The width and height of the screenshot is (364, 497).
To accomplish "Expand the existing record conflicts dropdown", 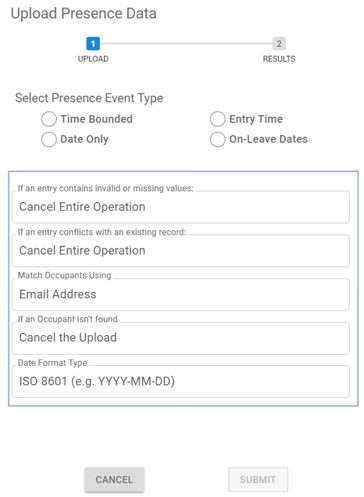I will click(181, 251).
